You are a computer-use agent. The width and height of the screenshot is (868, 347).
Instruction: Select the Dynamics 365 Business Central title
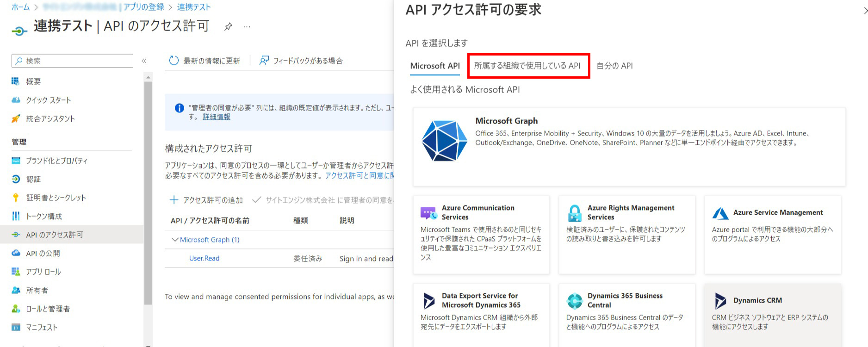[625, 300]
